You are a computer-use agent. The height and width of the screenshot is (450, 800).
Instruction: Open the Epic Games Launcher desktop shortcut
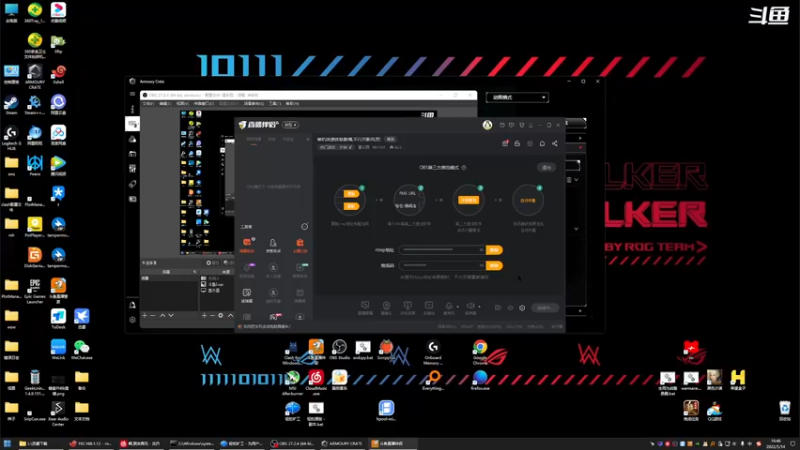(x=35, y=291)
